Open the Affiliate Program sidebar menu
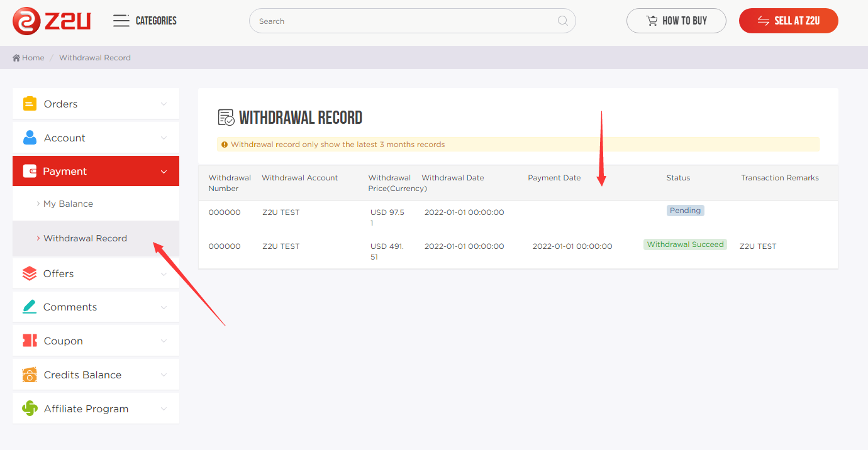 (96, 409)
